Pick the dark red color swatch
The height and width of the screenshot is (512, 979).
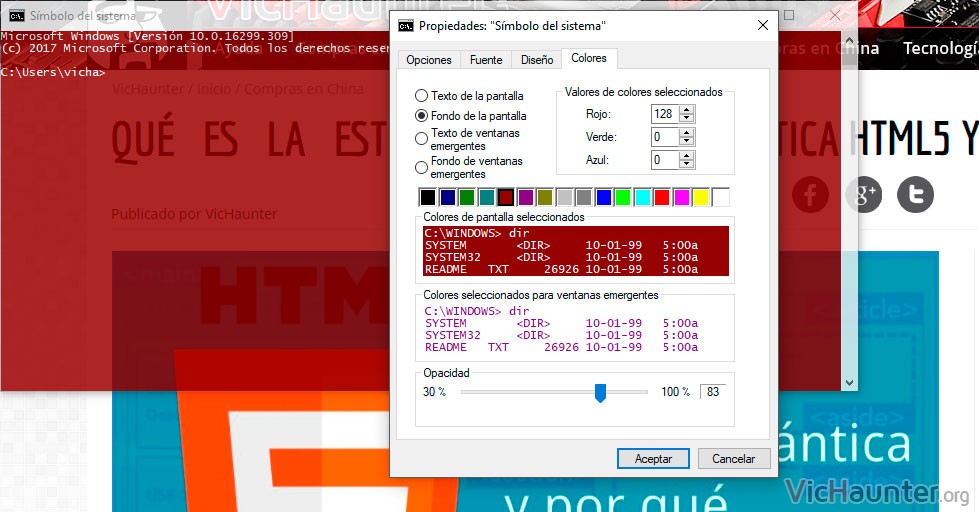(506, 198)
